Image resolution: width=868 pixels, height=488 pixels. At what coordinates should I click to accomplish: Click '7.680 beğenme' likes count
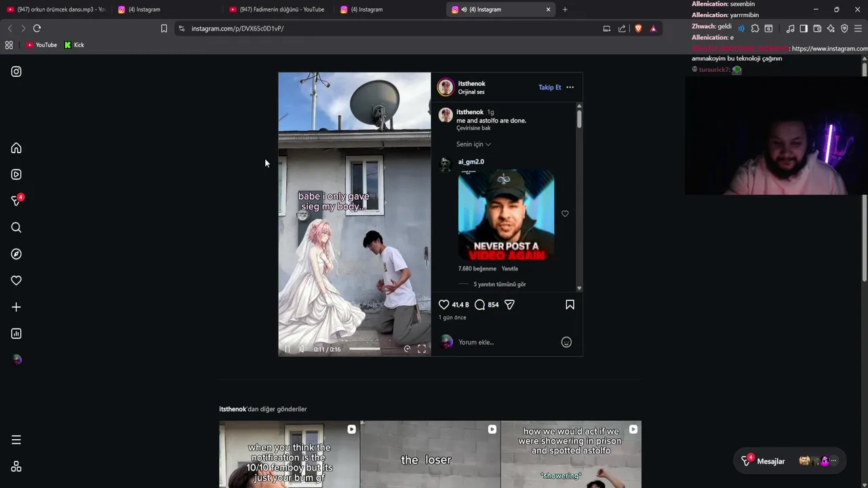point(477,268)
